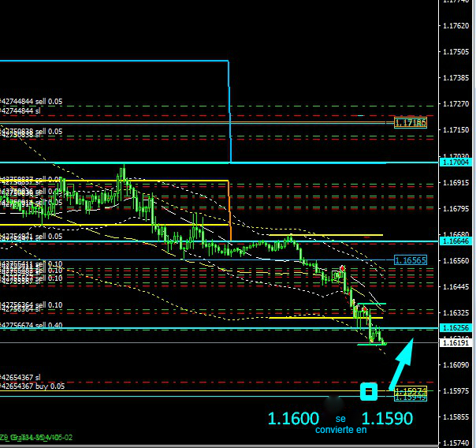The image size is (476, 448).
Task: Click the #42744844 sl stop loss label
Action: pyautogui.click(x=22, y=111)
